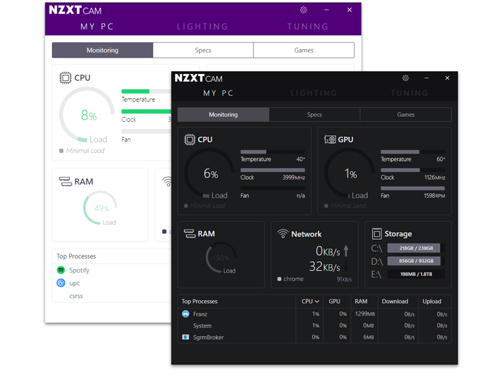Select the System process row
500x370 pixels.
314,326
